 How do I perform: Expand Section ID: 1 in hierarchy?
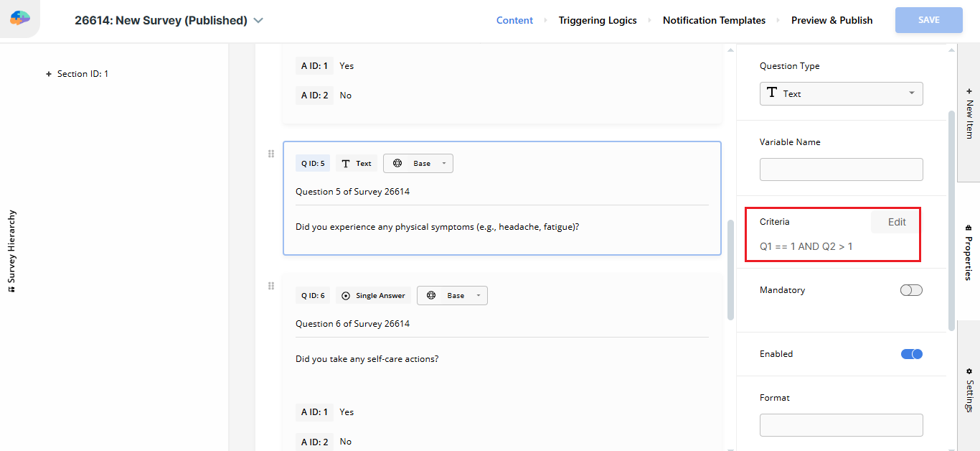click(49, 74)
